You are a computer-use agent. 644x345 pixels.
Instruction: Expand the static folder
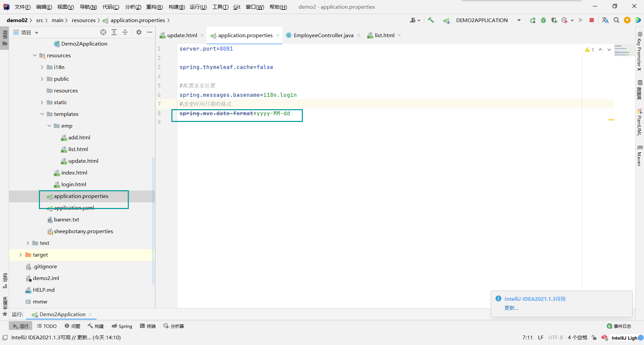[x=42, y=102]
